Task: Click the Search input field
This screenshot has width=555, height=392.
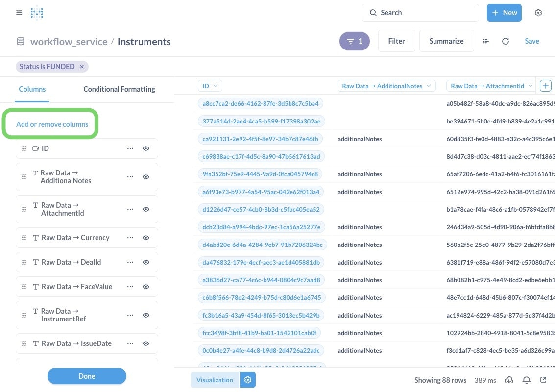Action: click(x=420, y=13)
